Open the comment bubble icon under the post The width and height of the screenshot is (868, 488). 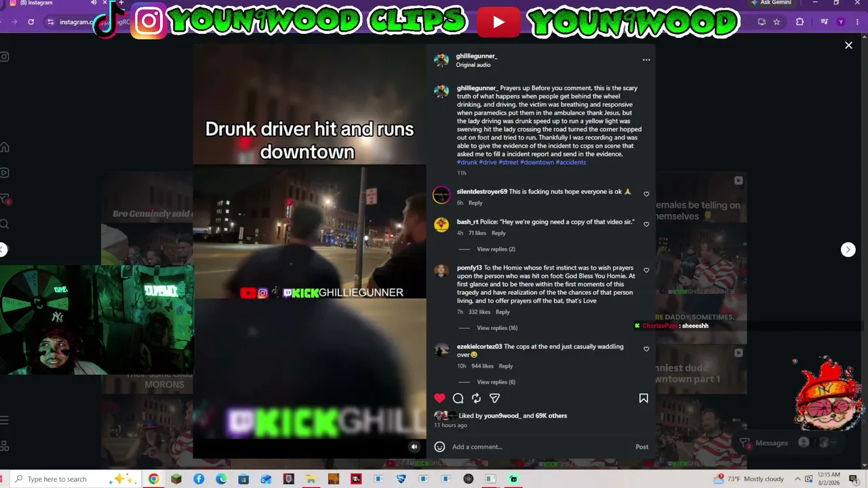click(x=458, y=399)
